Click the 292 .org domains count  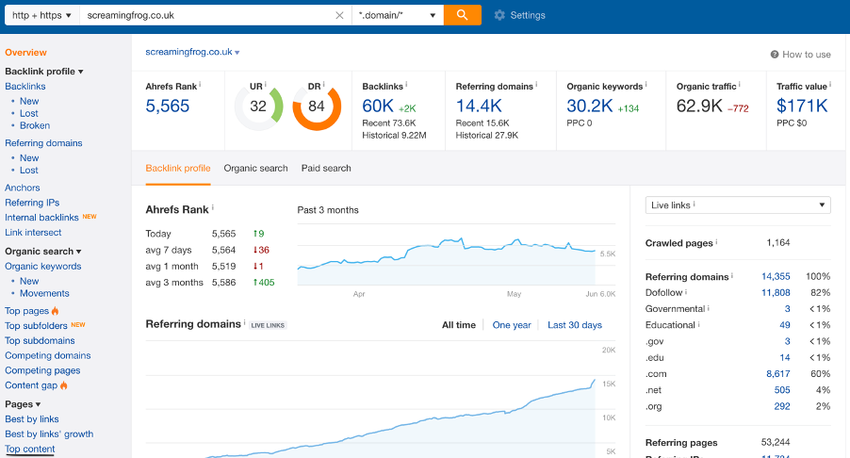coord(782,407)
